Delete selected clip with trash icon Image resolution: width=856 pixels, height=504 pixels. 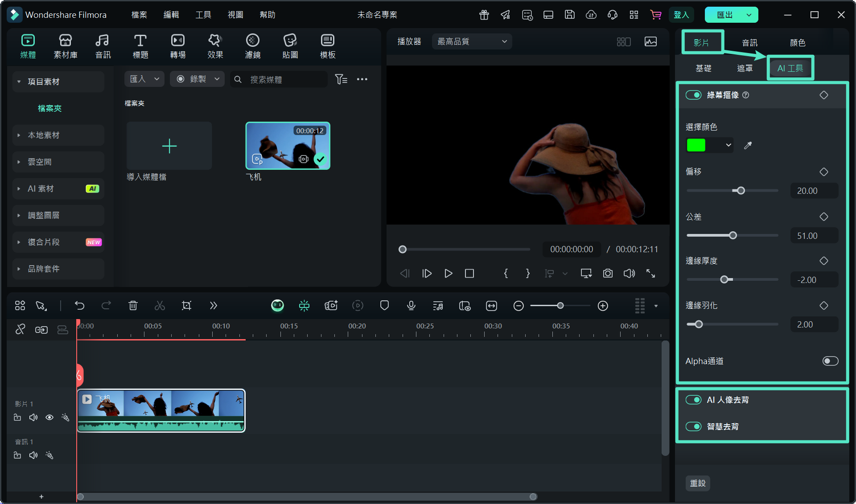[x=133, y=306]
